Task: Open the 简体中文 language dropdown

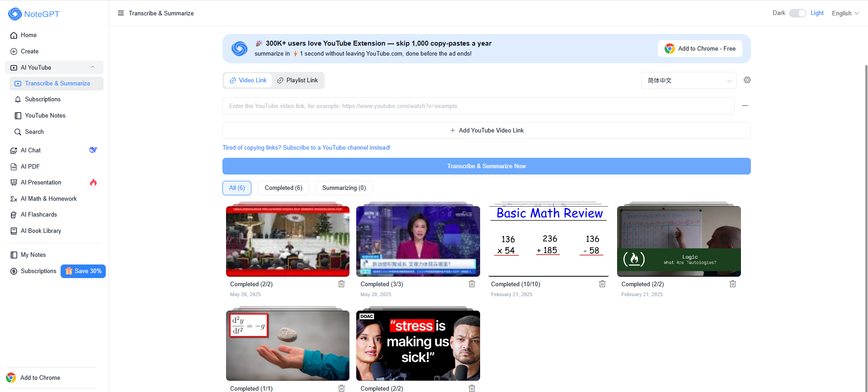Action: tap(689, 80)
